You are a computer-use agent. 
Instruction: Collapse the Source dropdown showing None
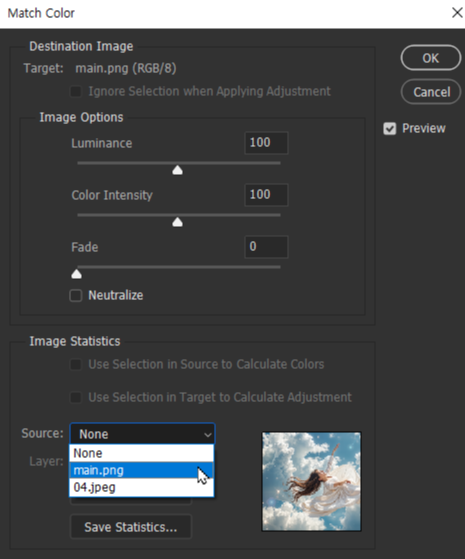click(x=142, y=434)
